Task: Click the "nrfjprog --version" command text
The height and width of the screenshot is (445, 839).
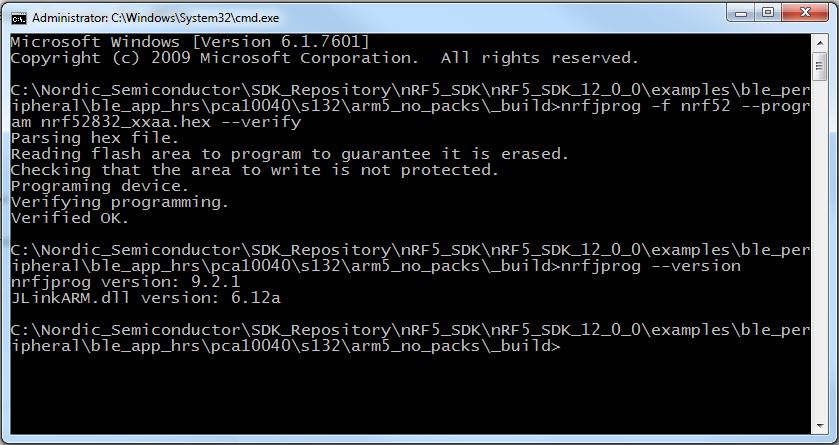Action: pos(651,266)
